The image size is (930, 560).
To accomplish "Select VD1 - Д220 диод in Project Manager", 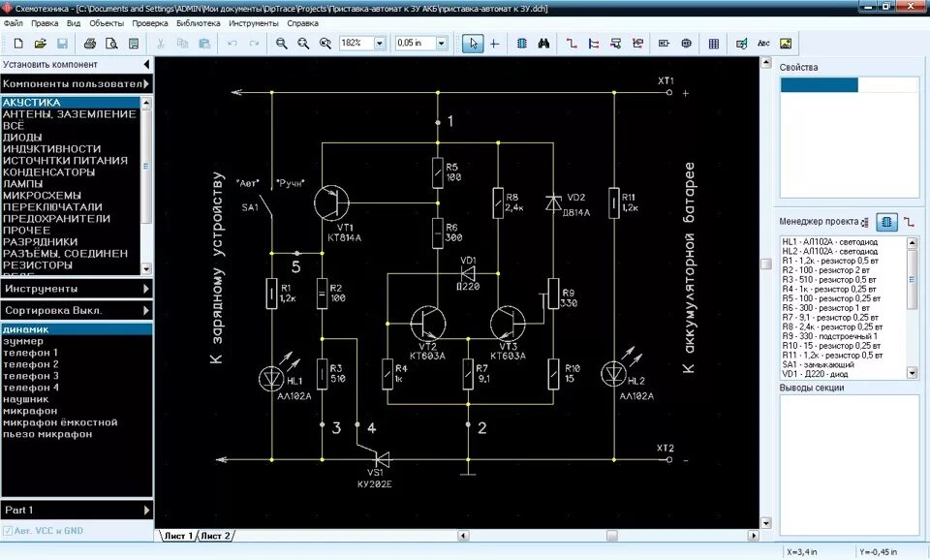I will pos(815,374).
